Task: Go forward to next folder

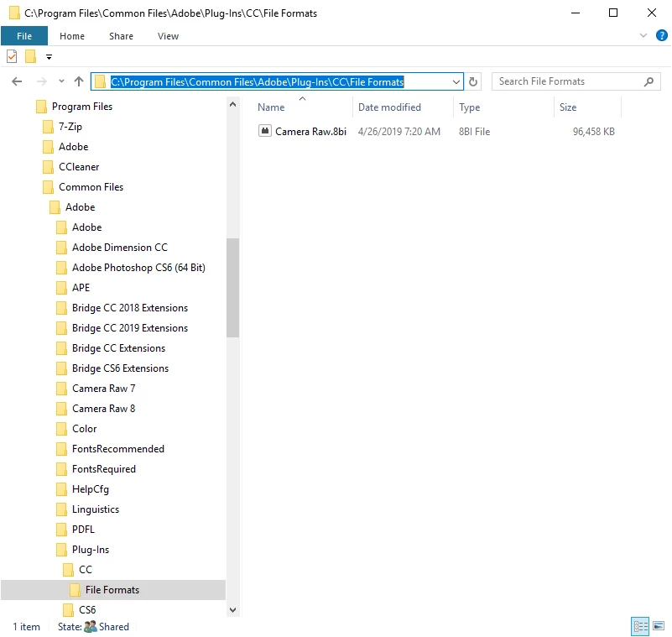Action: click(42, 81)
